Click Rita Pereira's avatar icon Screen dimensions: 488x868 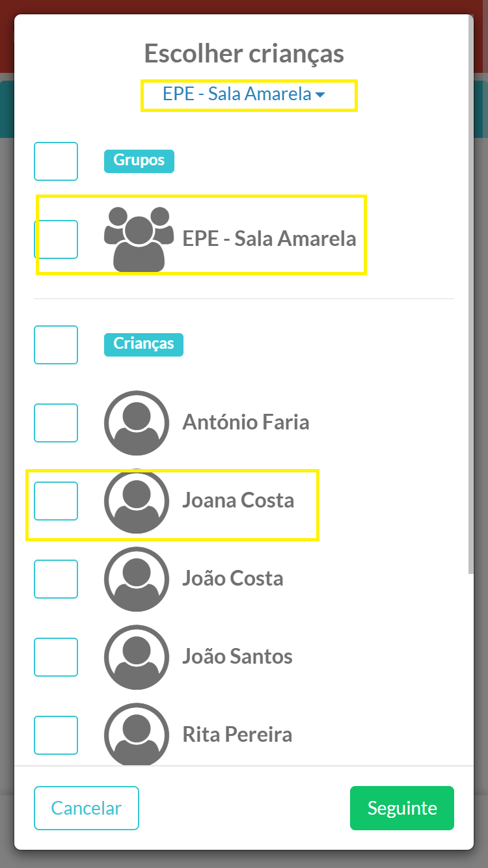[137, 735]
